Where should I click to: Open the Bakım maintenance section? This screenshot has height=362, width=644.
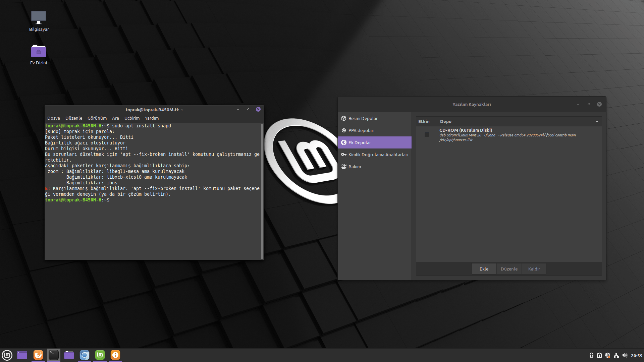click(x=355, y=167)
